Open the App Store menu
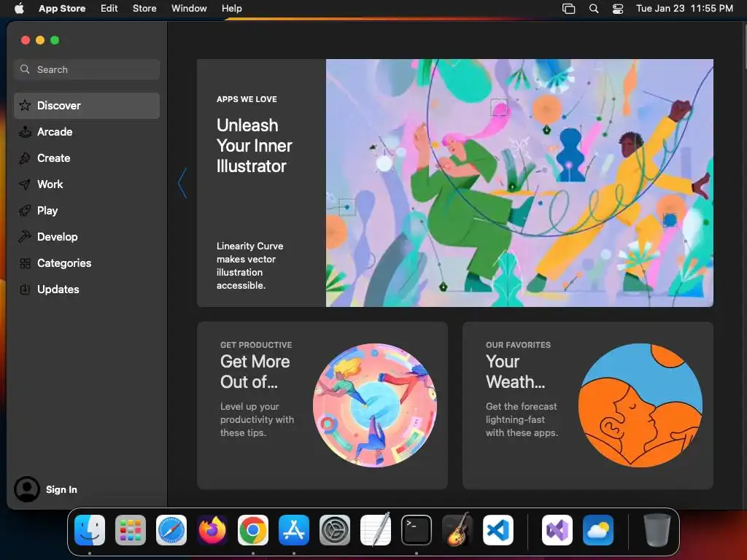Image resolution: width=747 pixels, height=560 pixels. 62,8
